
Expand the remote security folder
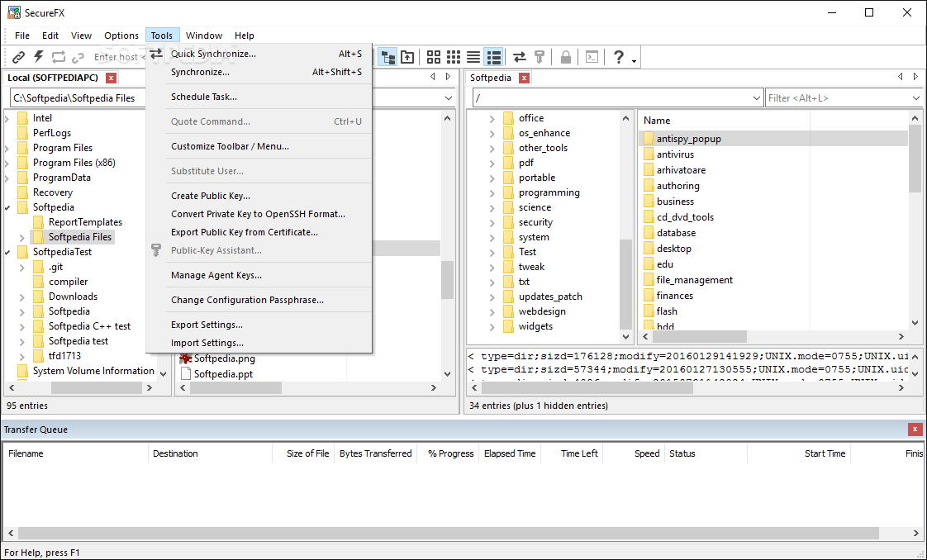point(492,223)
